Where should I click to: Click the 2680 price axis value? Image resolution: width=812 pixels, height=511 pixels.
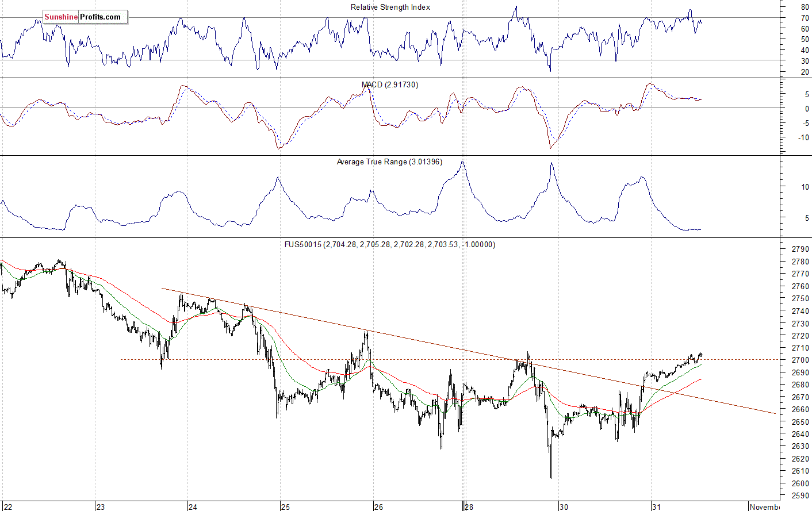[x=800, y=385]
